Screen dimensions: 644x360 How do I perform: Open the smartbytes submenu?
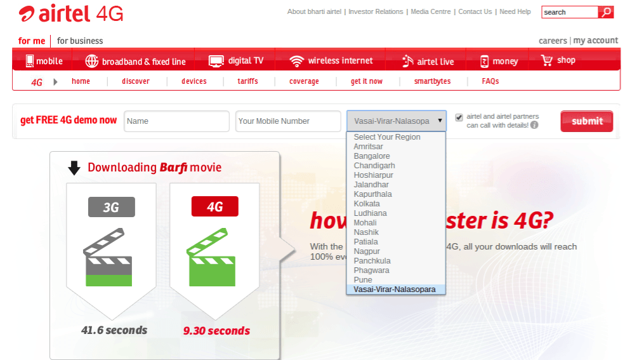[x=433, y=81]
